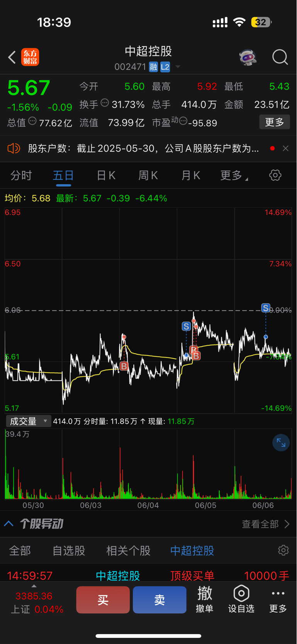Screen dimensions: 297x644
Task: Open 个股异动 settings gear
Action: click(283, 550)
